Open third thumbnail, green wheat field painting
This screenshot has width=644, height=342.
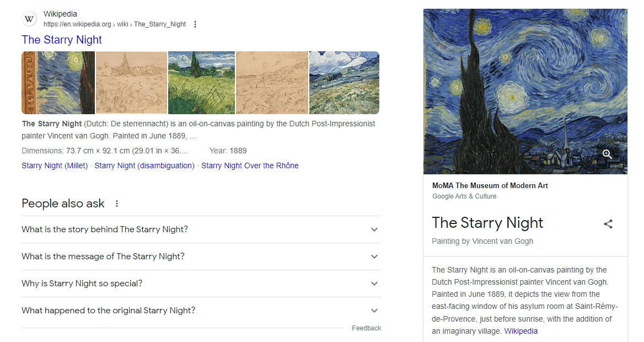point(202,83)
